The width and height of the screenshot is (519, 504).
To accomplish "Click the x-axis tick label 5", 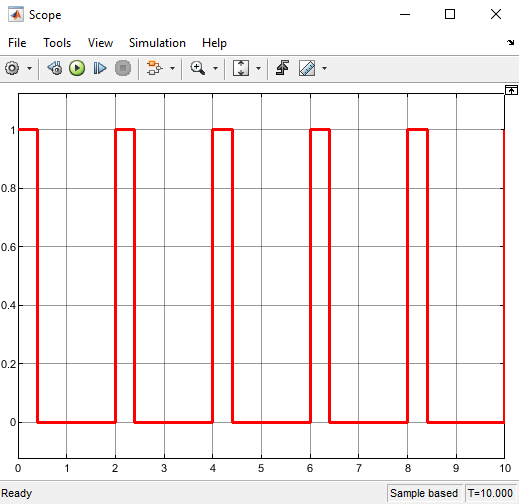I will tap(261, 468).
